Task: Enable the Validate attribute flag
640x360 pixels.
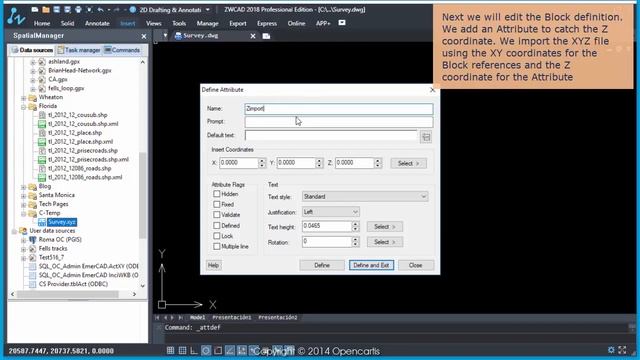Action: 217,214
